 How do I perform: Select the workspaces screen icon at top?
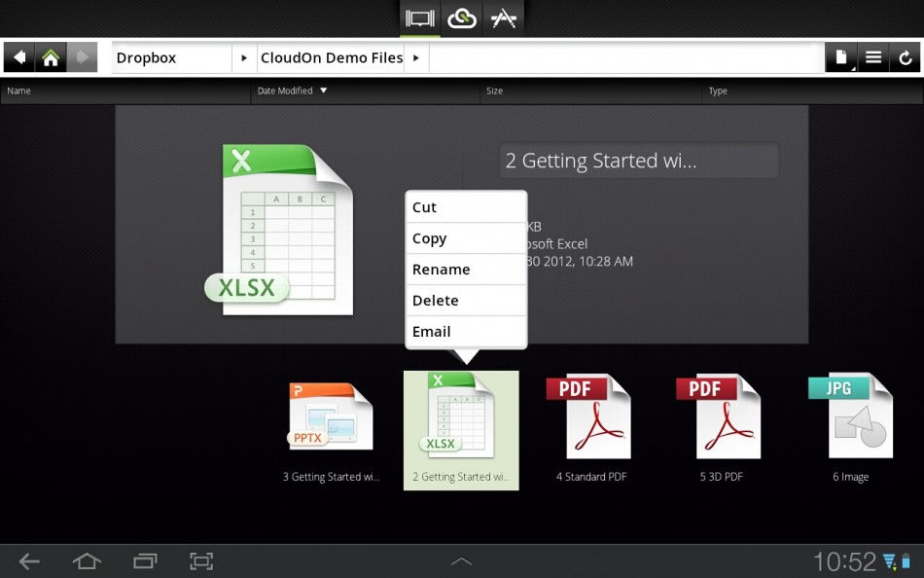coord(419,18)
